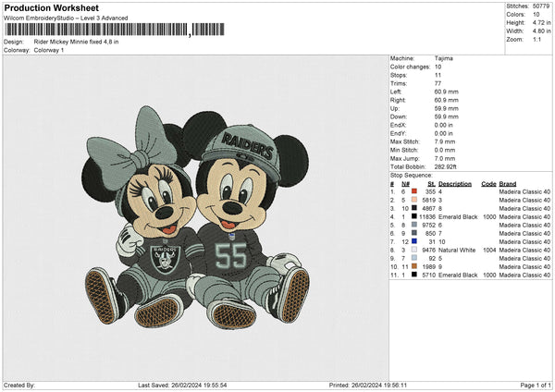Click the black swatch in stop row 3

click(x=414, y=208)
